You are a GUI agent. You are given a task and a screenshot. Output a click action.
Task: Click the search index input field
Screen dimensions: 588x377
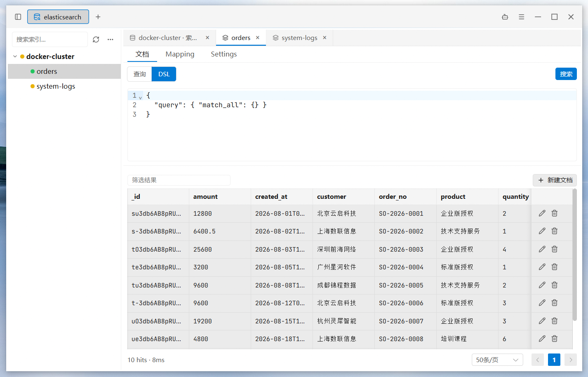click(x=50, y=40)
